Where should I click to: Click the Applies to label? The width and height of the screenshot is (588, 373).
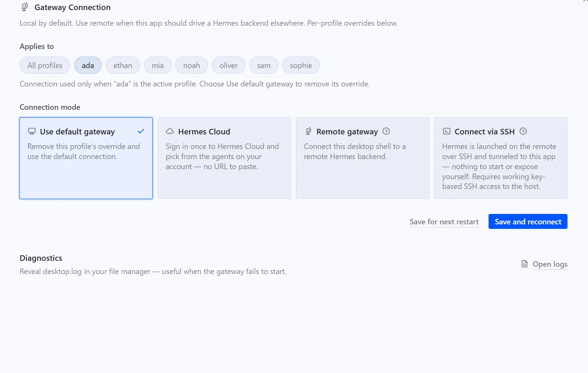click(37, 46)
